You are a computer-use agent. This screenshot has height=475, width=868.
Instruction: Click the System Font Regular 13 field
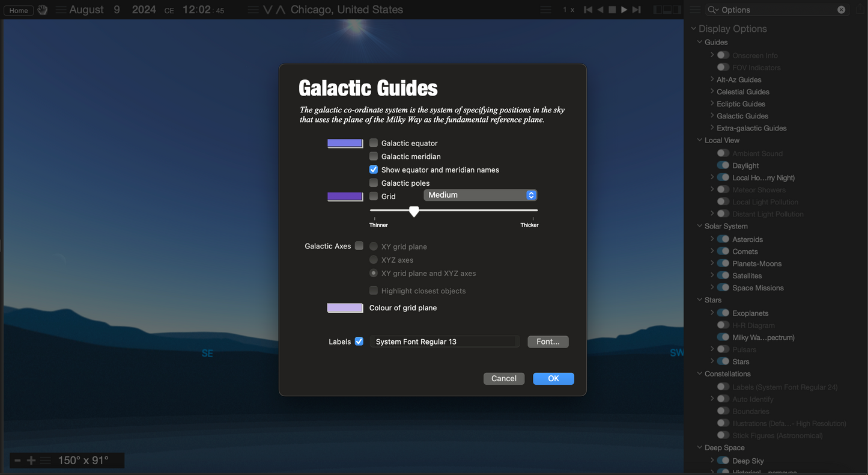[x=445, y=342]
